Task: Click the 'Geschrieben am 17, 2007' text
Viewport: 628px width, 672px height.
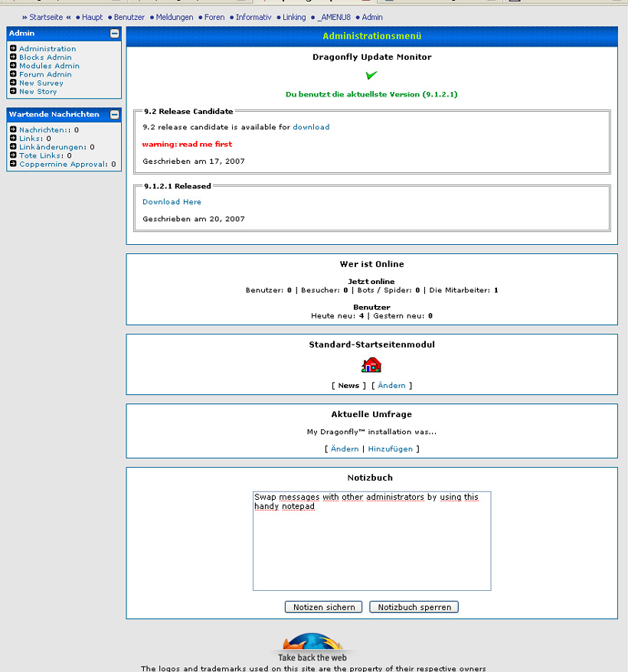Action: tap(194, 161)
